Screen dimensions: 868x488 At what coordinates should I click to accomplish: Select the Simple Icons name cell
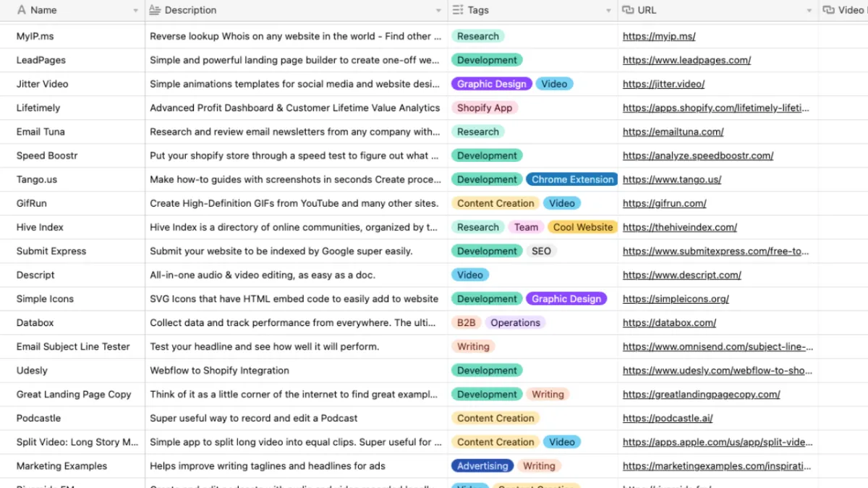point(72,299)
